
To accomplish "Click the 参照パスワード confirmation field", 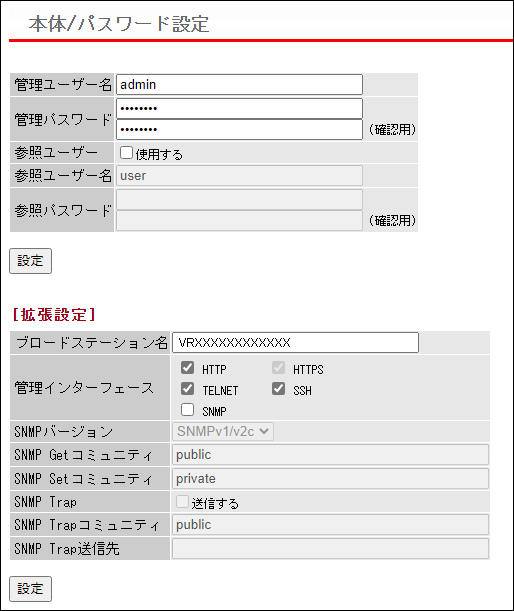I will (x=239, y=221).
